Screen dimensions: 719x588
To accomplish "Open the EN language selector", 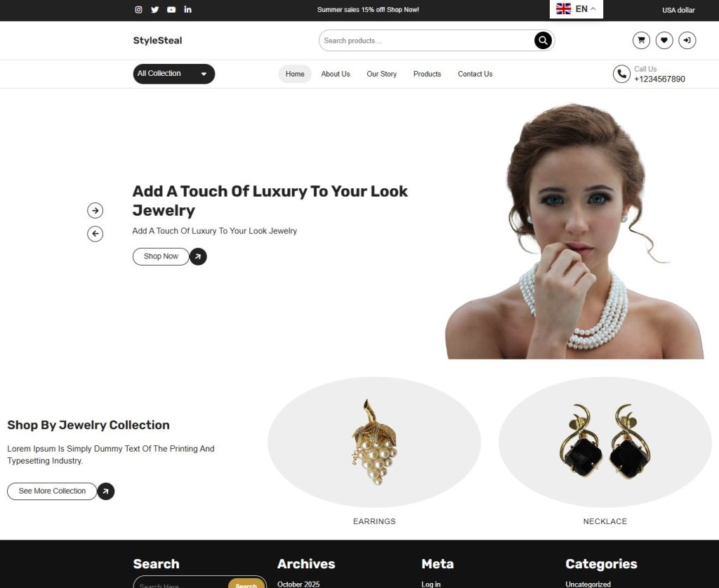I will [576, 9].
